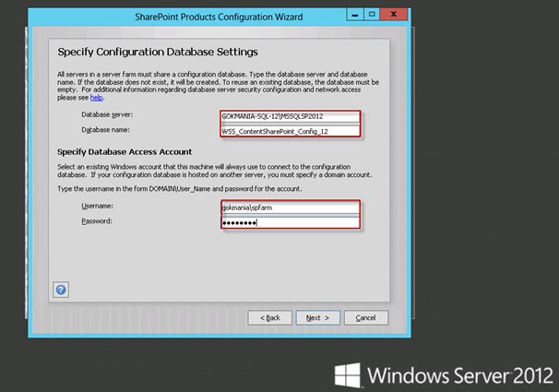Click the 'Username:' label

(98, 206)
